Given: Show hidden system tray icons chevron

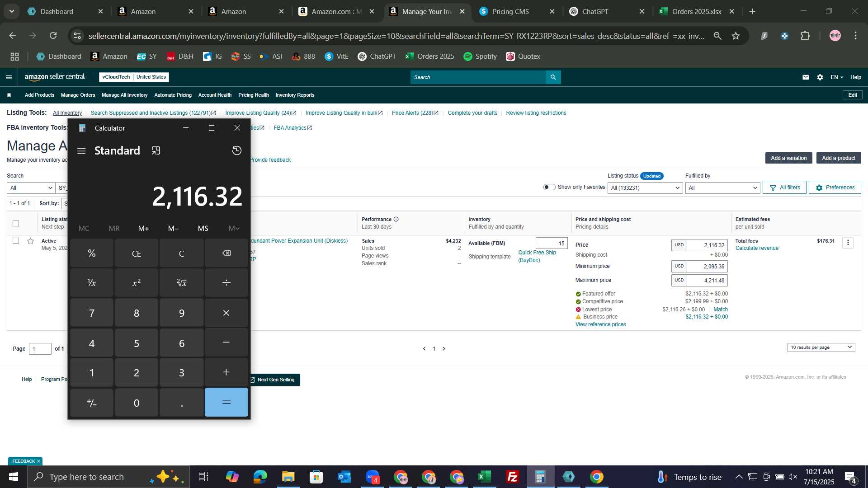Looking at the screenshot, I should [739, 477].
